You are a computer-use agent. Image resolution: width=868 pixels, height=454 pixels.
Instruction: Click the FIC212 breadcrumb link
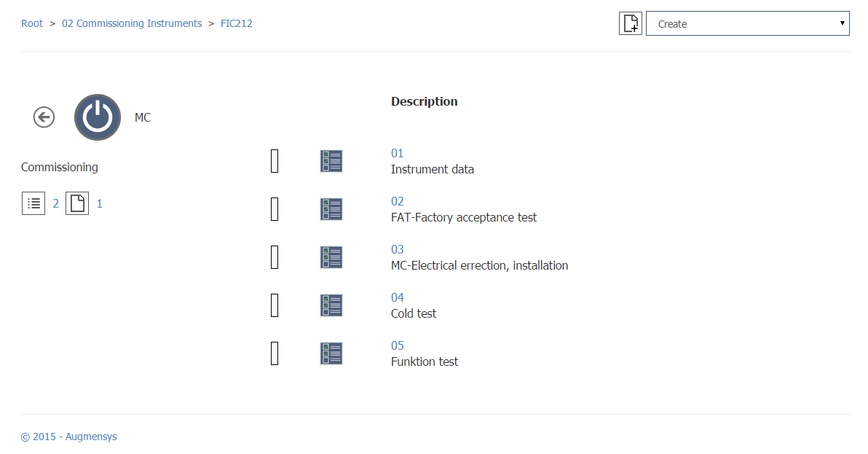pos(237,23)
